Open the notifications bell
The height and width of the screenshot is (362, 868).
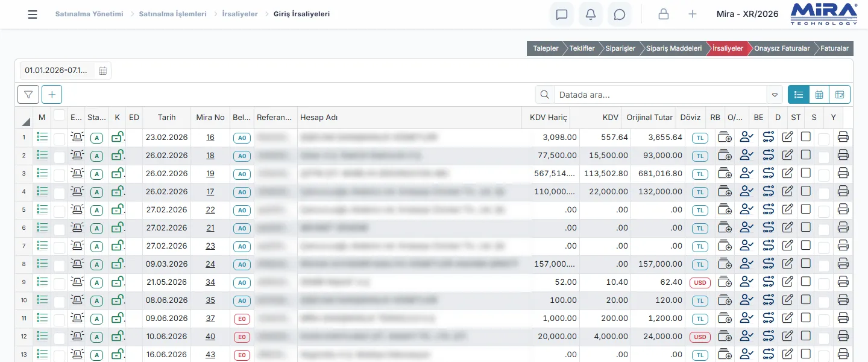coord(591,14)
